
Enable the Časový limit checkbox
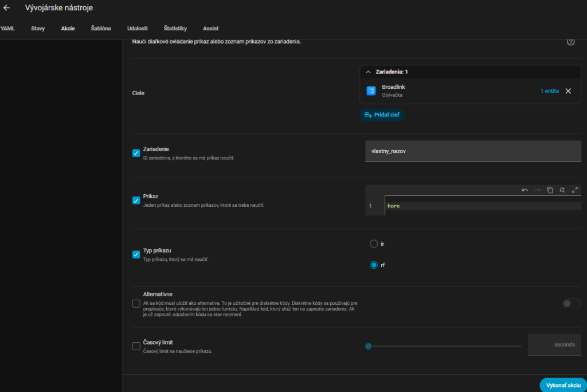pos(136,346)
